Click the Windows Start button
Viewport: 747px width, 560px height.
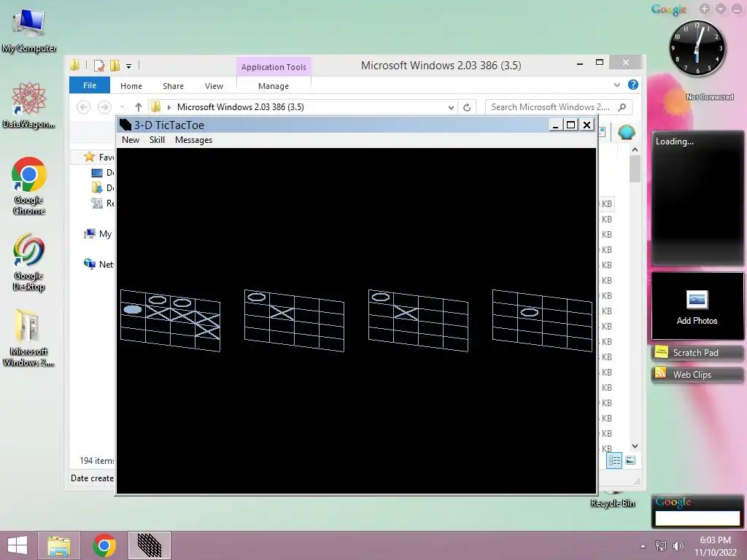[x=18, y=545]
